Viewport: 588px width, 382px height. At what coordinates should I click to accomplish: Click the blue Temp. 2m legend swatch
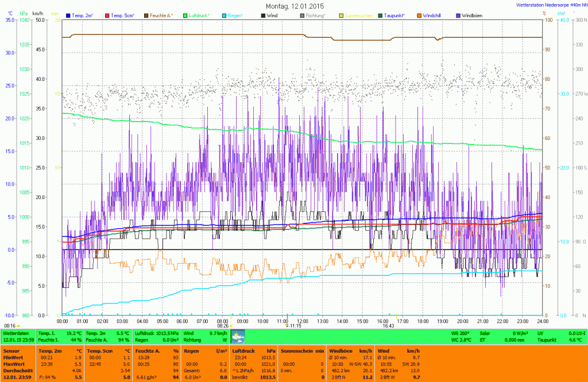(68, 14)
